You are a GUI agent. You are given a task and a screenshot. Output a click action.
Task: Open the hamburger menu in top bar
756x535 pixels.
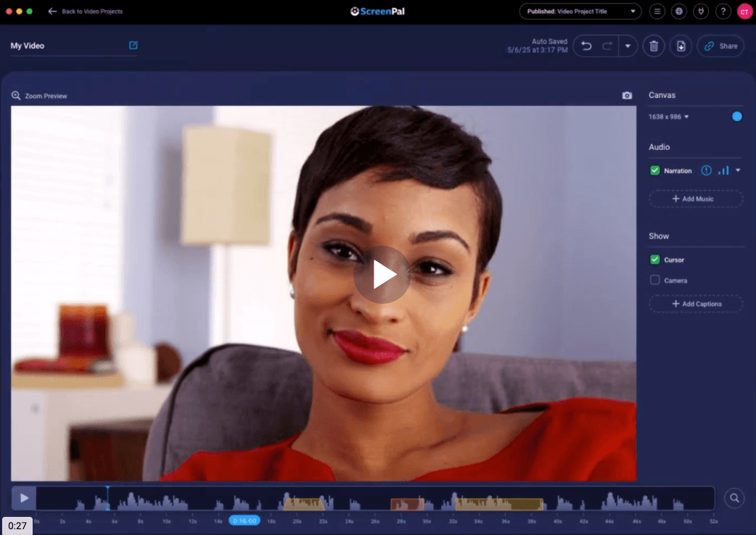click(657, 12)
